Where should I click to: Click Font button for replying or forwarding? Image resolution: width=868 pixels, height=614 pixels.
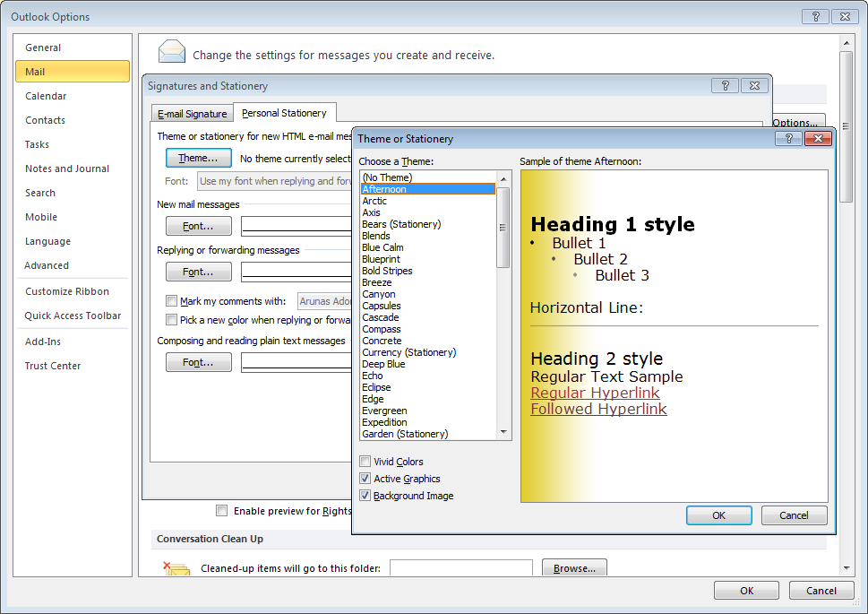[198, 272]
